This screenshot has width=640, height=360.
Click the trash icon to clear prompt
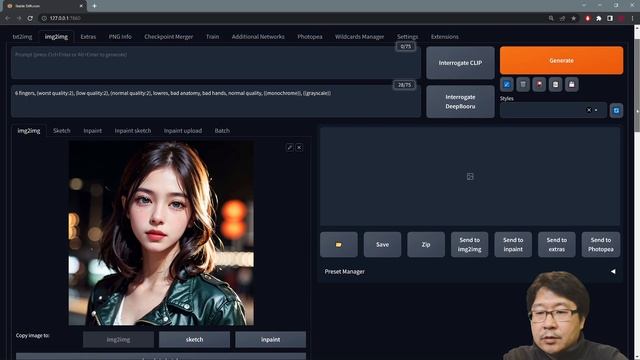pos(523,84)
